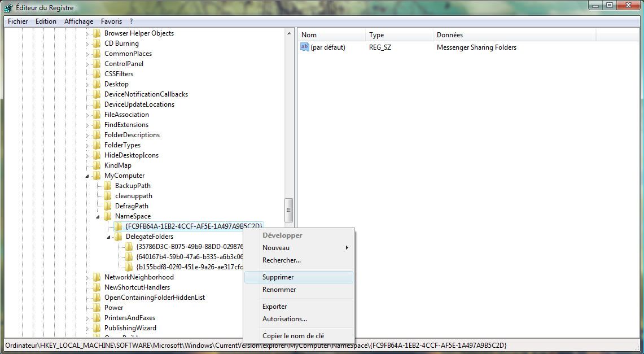Click the Browser Helper Objects folder icon
644x354 pixels.
click(97, 33)
